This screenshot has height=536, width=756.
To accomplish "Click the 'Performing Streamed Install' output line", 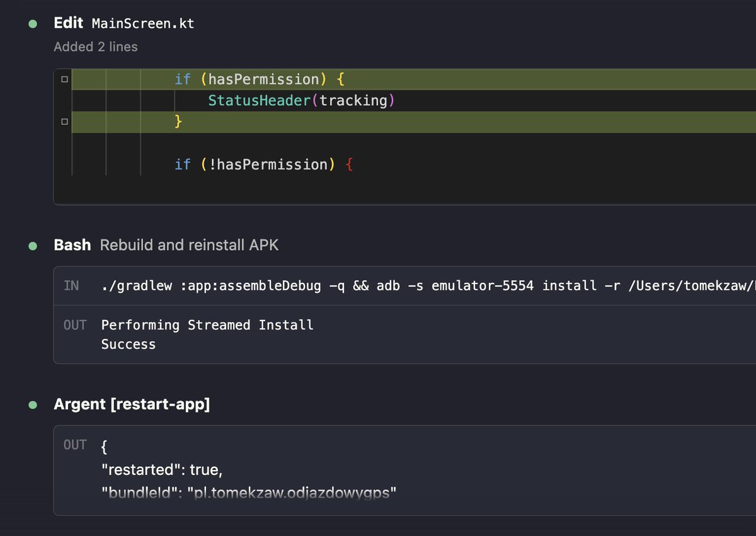I will click(x=207, y=325).
